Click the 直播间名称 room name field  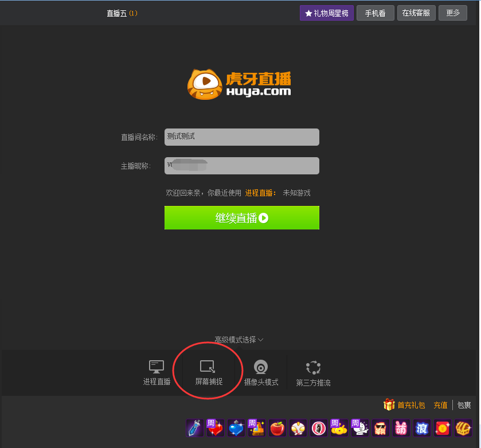pos(242,137)
